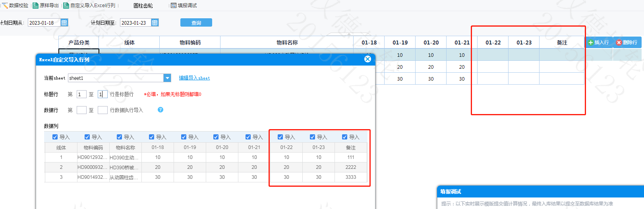Click the 填报调试 panel header
644x209 pixels.
(x=540, y=192)
